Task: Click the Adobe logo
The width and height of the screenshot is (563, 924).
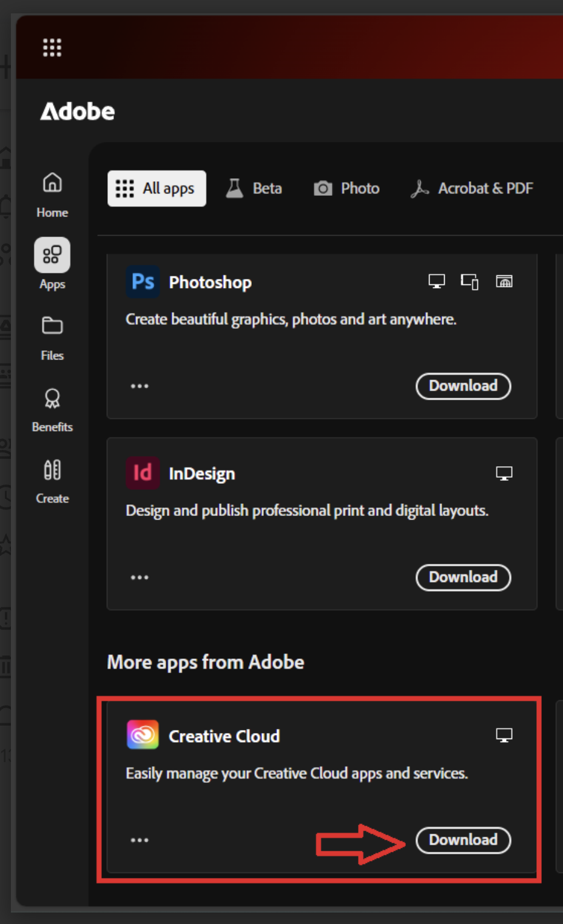Action: pyautogui.click(x=78, y=111)
